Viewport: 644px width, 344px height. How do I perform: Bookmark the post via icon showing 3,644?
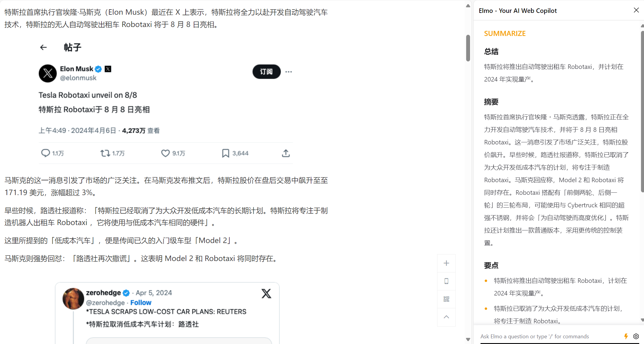tap(225, 153)
